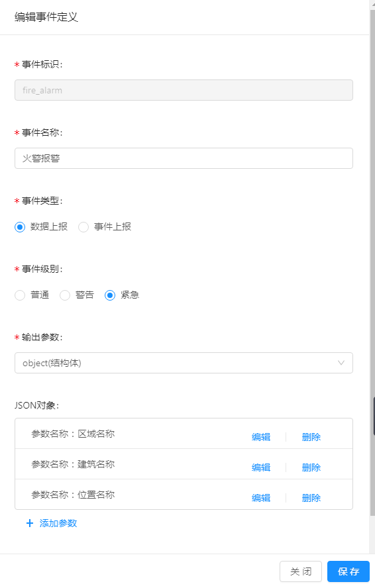Click the 事件级别 label
Screen dimensions: 375x588
click(x=42, y=269)
